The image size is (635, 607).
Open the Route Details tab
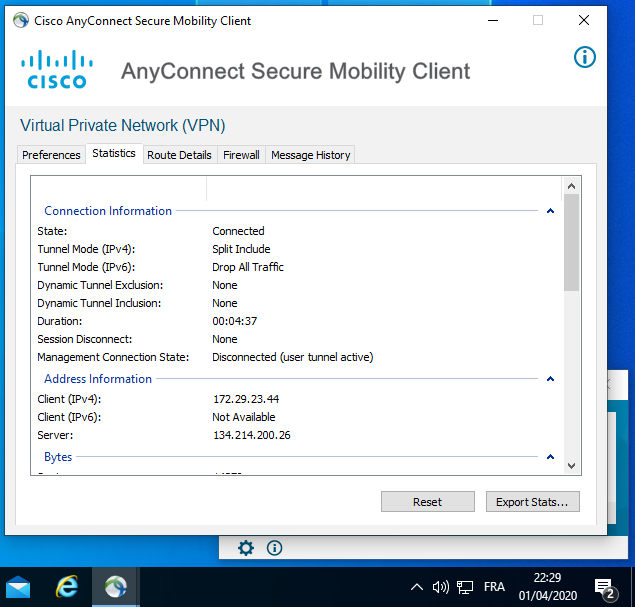tap(179, 155)
